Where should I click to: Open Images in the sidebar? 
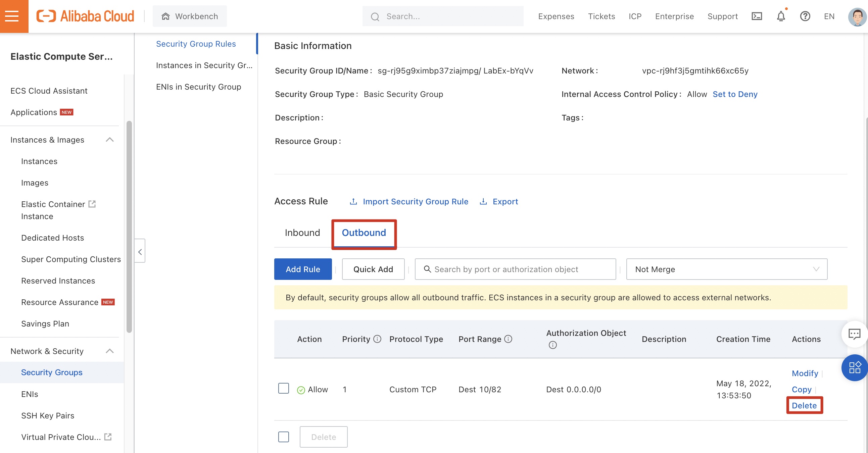click(x=35, y=183)
